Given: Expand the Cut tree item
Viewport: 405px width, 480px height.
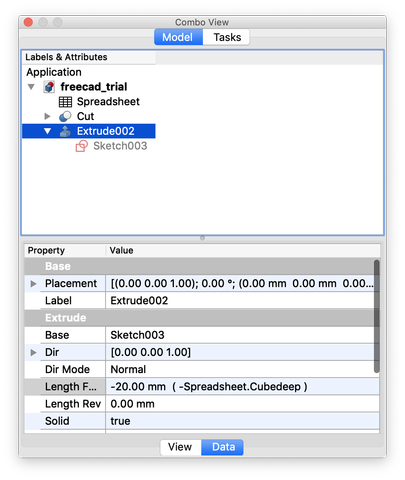Looking at the screenshot, I should point(47,116).
